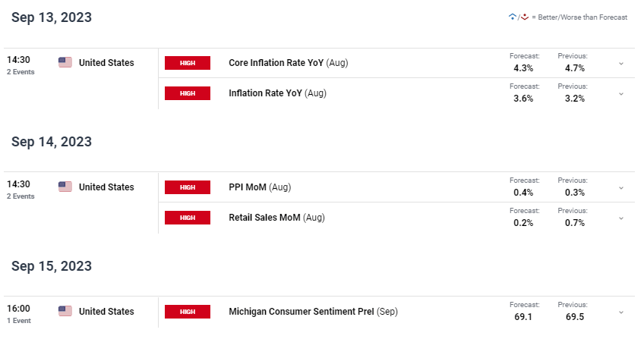Select the Sep 14, 2023 date heading
This screenshot has width=644, height=339.
tap(52, 141)
